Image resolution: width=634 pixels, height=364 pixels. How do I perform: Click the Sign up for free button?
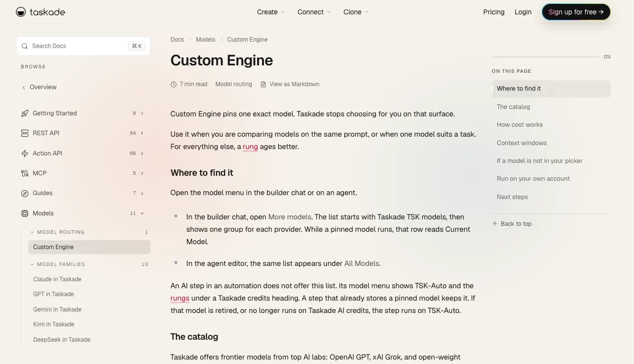click(576, 12)
